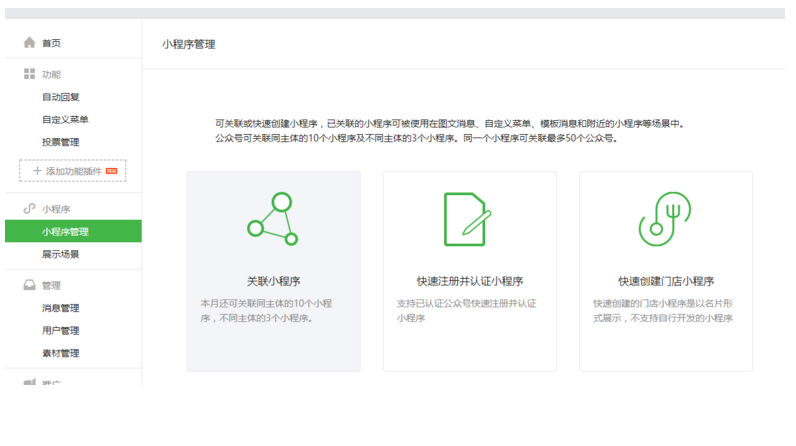This screenshot has height=446, width=796.
Task: Open 展示场景 under 小程序
Action: [61, 255]
